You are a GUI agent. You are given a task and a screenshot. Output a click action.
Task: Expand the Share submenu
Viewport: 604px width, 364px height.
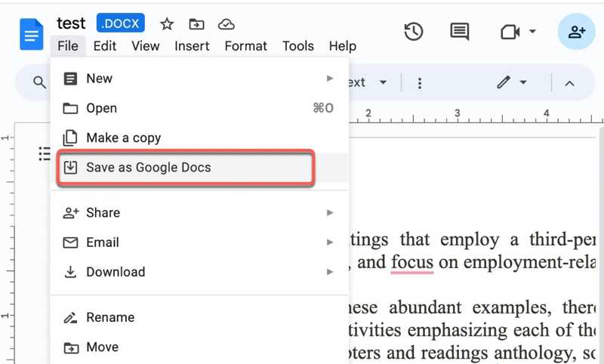click(x=199, y=213)
